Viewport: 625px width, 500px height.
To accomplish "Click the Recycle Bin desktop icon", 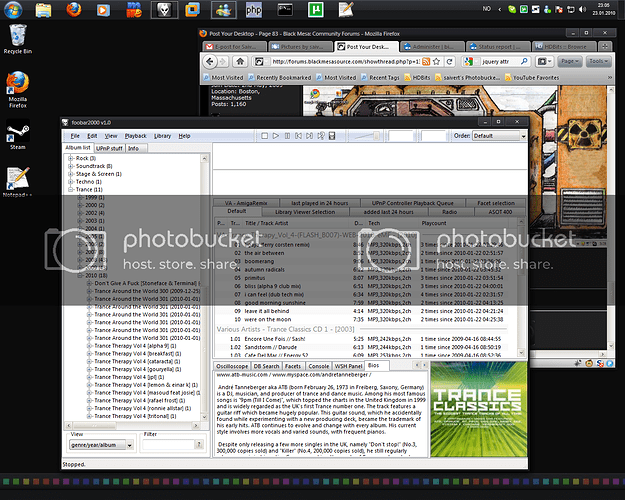I will tap(14, 38).
